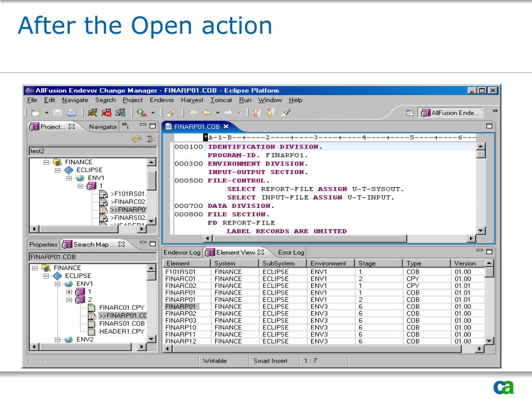This screenshot has width=532, height=399.
Task: Collapse ENV2 node in Search Map tree
Action: tap(58, 340)
